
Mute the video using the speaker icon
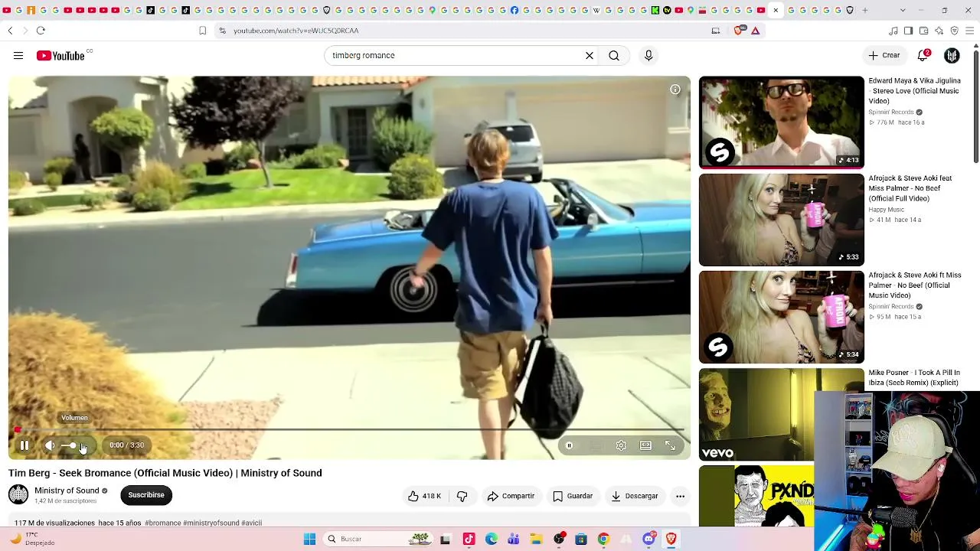tap(50, 445)
